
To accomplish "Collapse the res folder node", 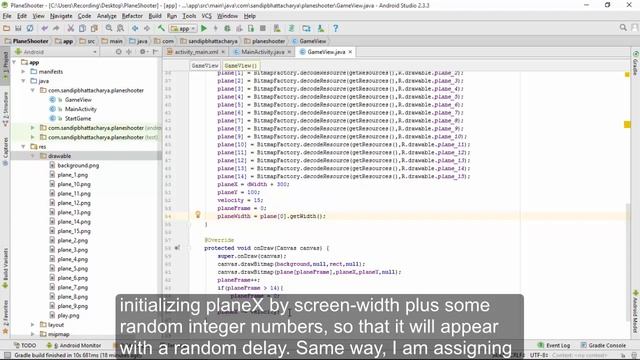I will (23, 147).
